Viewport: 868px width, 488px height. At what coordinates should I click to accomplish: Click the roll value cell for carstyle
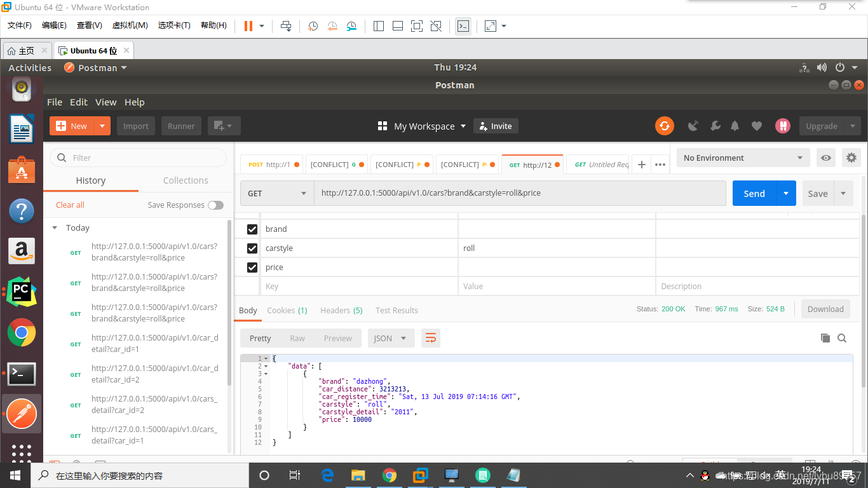tap(556, 248)
